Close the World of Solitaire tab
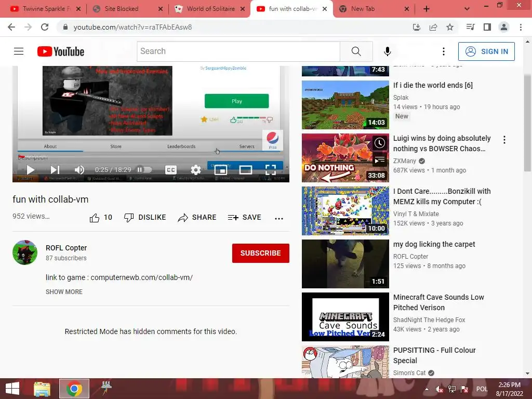This screenshot has width=532, height=399. [x=243, y=9]
